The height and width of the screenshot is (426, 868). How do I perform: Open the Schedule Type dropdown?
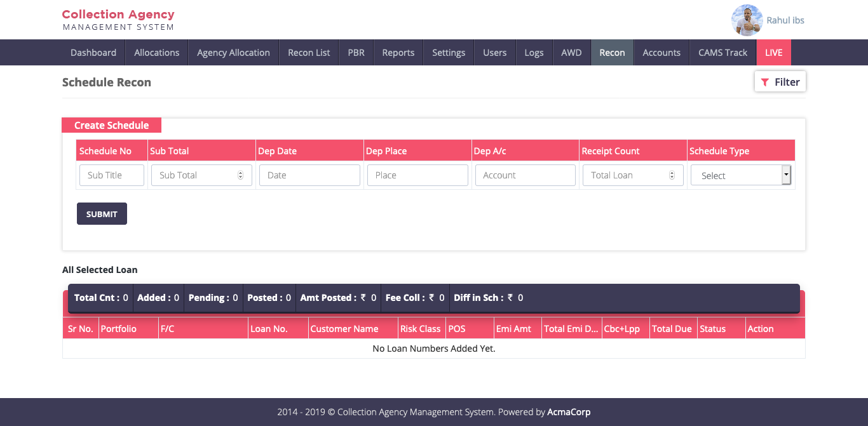click(740, 175)
